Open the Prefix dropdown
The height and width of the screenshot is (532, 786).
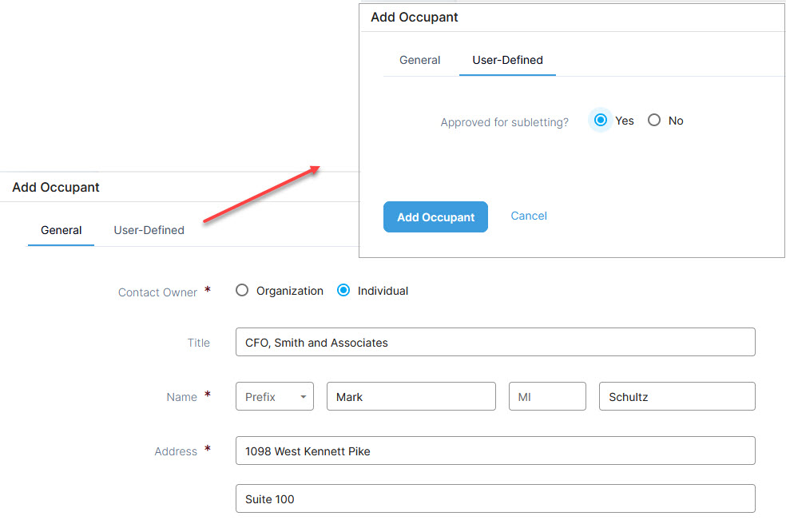point(275,397)
